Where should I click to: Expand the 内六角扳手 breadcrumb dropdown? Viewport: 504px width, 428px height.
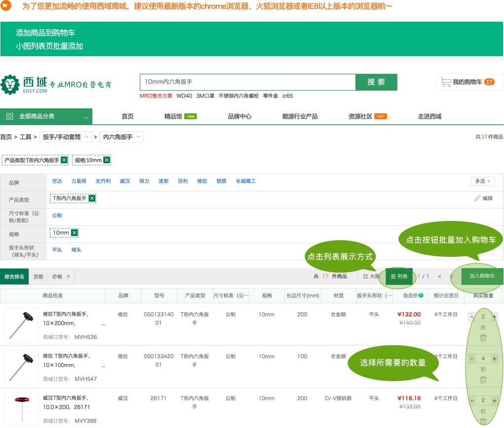[x=121, y=137]
